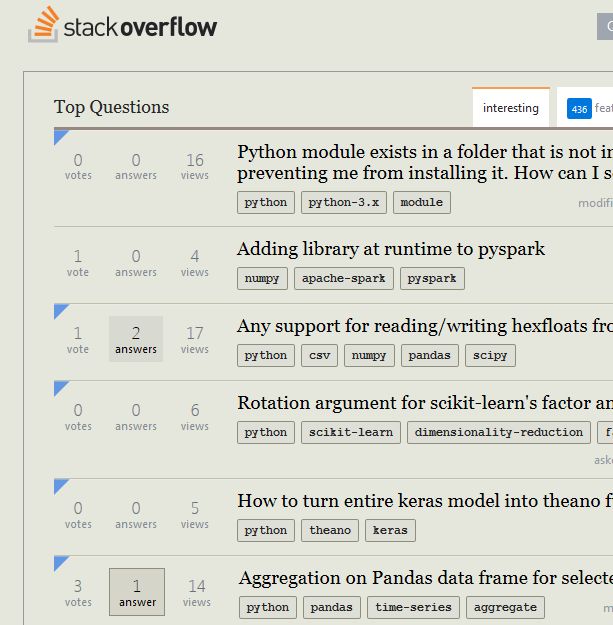Click '16 views' count on Python module question
613x625 pixels.
195,166
